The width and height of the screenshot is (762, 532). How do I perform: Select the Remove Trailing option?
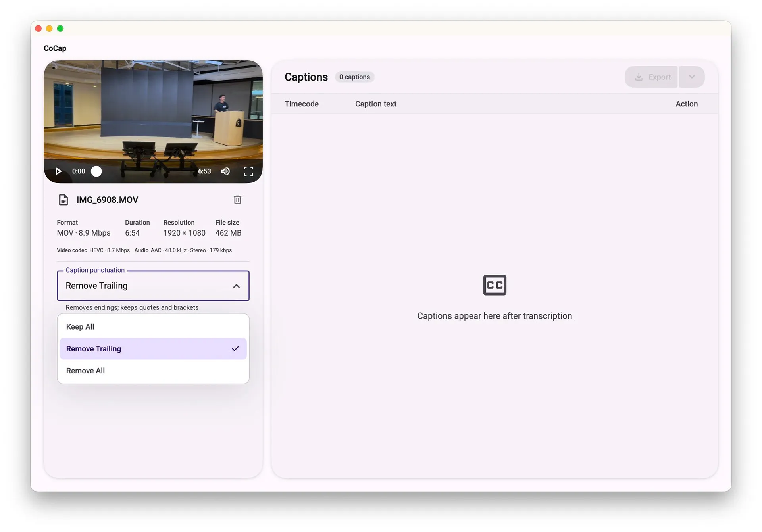pyautogui.click(x=153, y=349)
